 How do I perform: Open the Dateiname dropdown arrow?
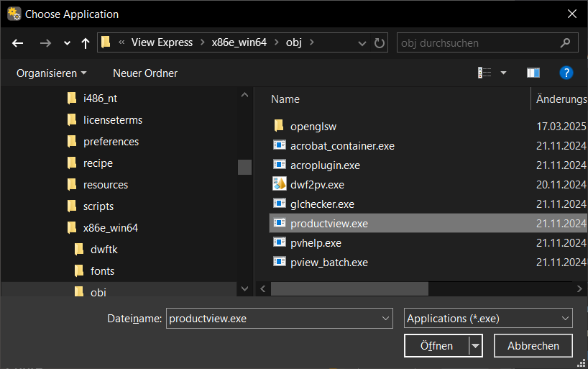385,319
